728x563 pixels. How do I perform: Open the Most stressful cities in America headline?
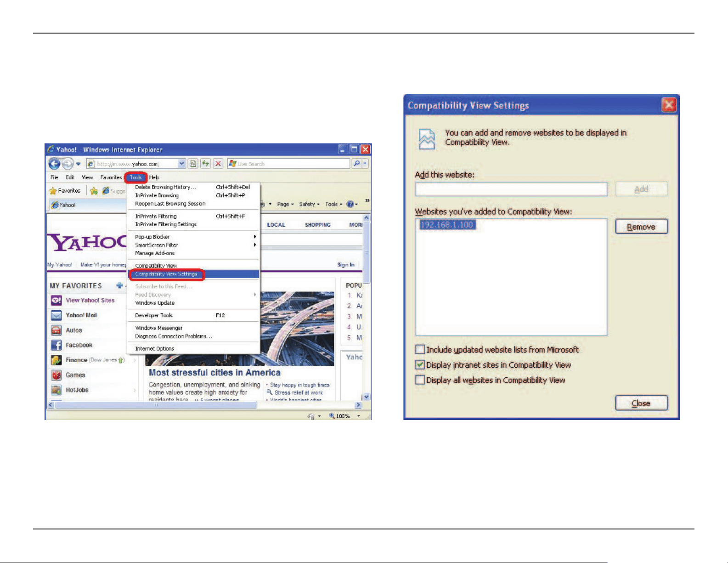(214, 373)
